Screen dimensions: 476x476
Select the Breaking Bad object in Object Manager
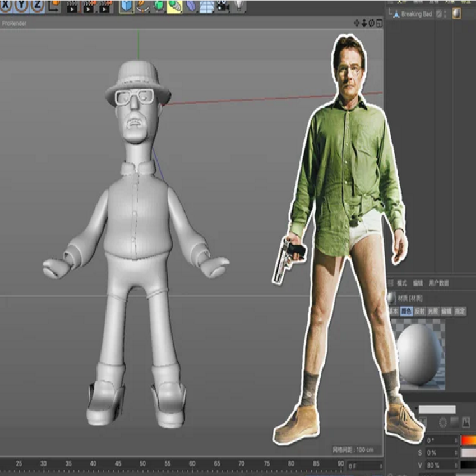coord(416,14)
